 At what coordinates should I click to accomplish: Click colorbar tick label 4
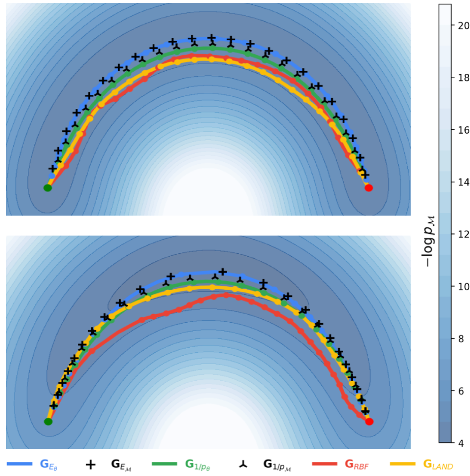pos(461,443)
